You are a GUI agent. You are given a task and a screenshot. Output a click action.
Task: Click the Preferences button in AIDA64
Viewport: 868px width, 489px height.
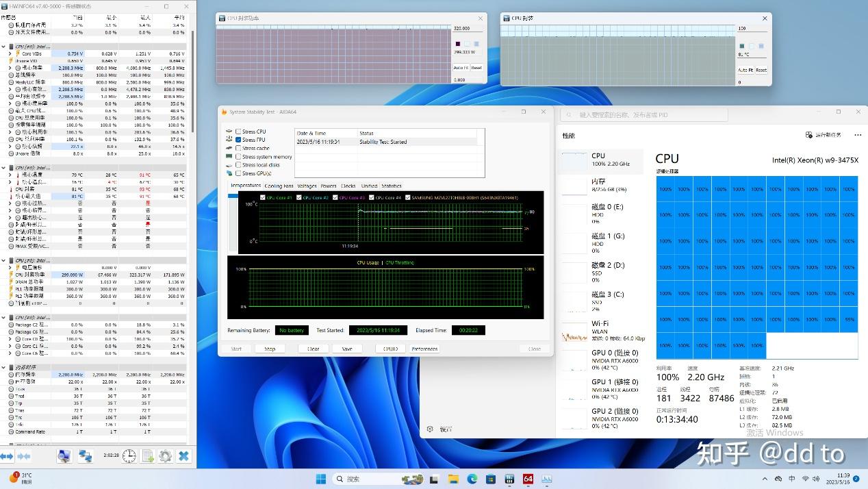[x=424, y=349]
